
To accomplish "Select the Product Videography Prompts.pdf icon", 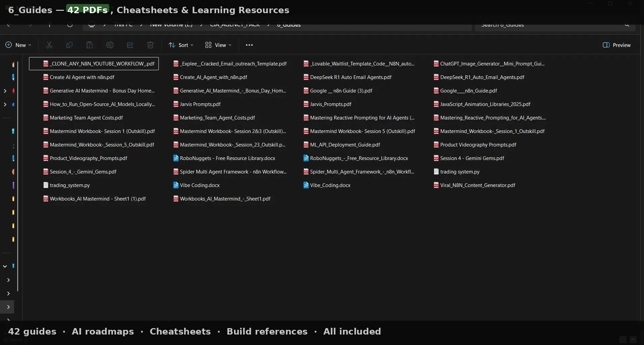I will (436, 144).
